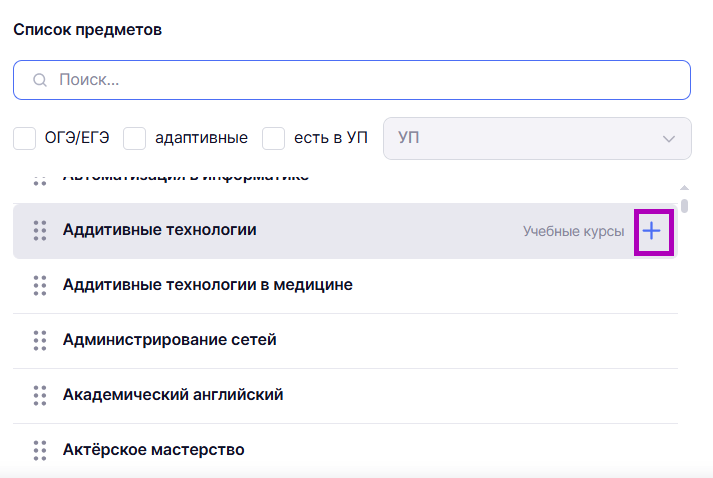This screenshot has width=713, height=478.
Task: Check the есть в УП filter
Action: (x=273, y=138)
